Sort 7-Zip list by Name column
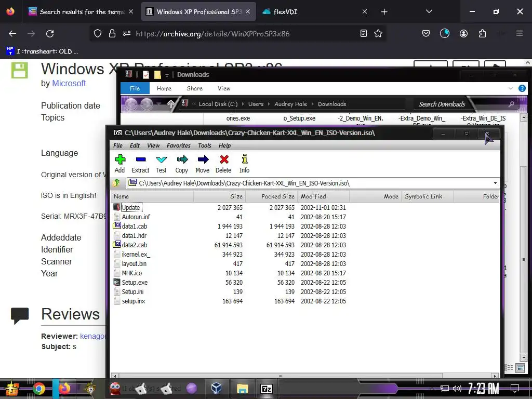Viewport: 532px width, 399px height. tap(152, 196)
